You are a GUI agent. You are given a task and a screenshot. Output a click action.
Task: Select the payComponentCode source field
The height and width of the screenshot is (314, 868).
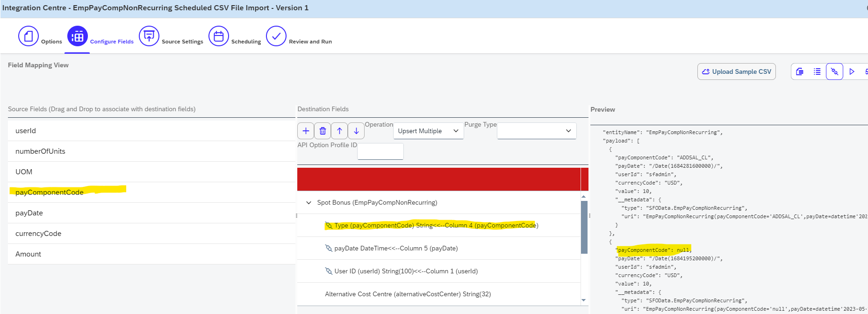click(151, 193)
